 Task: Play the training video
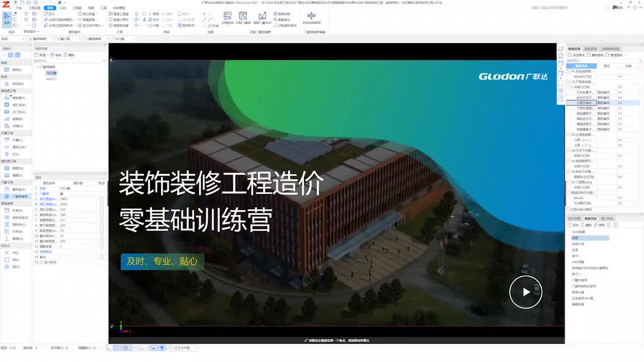[526, 292]
